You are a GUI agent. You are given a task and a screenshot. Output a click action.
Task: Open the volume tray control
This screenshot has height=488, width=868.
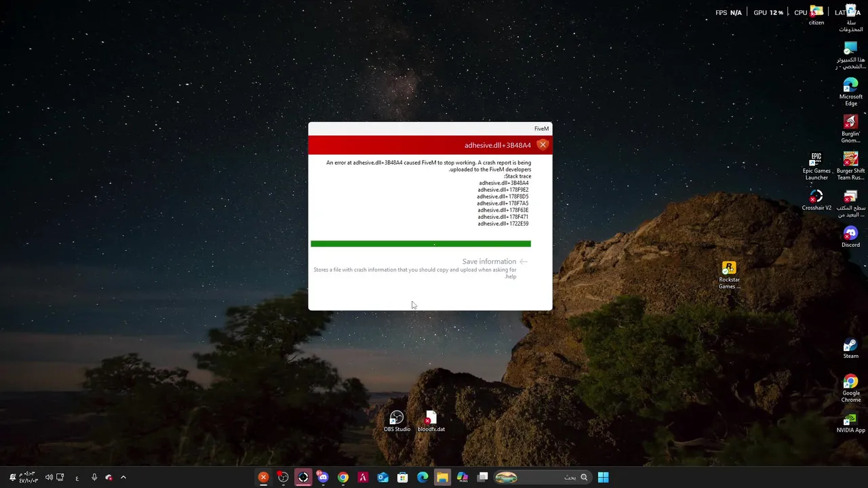[49, 477]
